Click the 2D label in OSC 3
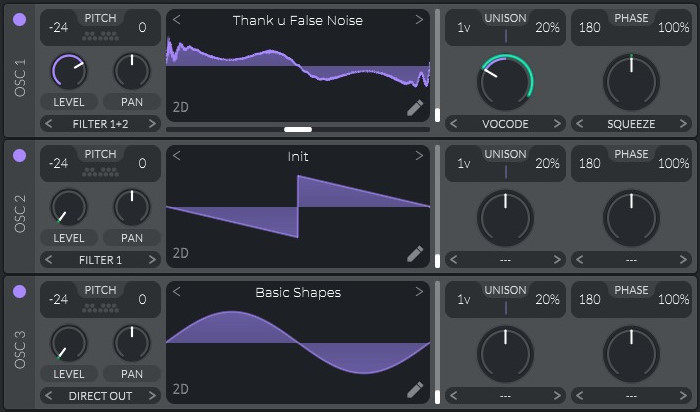This screenshot has width=700, height=412. pos(181,389)
